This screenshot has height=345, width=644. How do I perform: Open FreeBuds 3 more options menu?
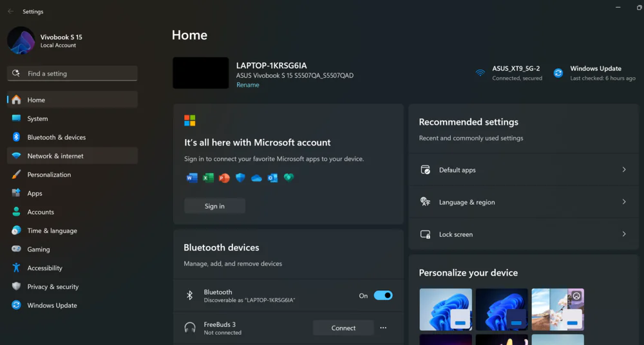click(x=383, y=328)
